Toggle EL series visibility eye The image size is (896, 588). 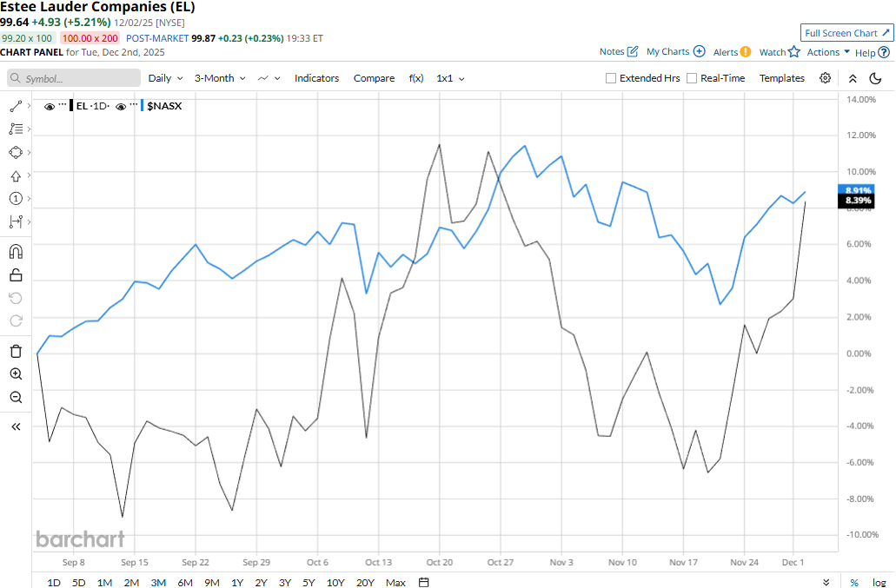[50, 107]
